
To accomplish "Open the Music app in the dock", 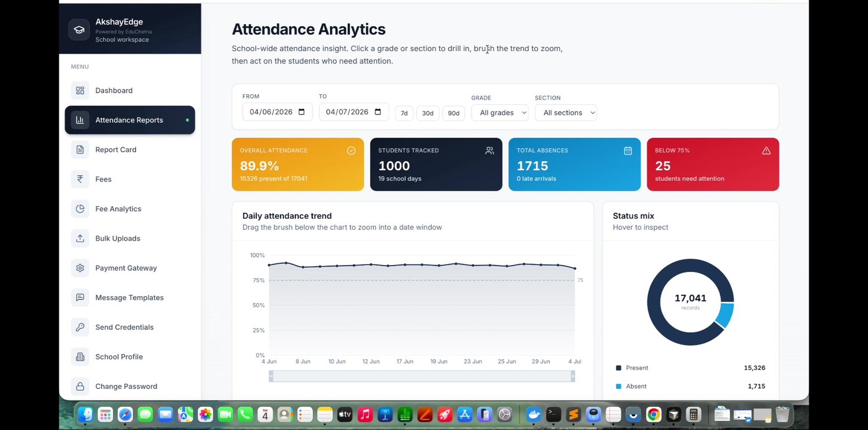I will [x=365, y=414].
